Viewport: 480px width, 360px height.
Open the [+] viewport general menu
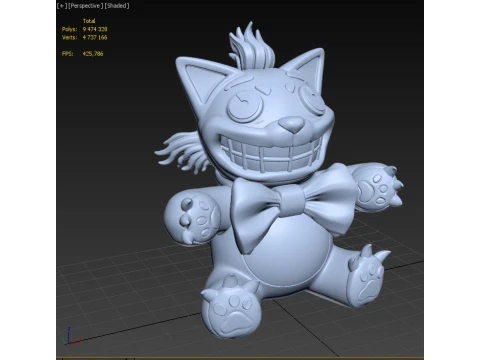(x=62, y=6)
